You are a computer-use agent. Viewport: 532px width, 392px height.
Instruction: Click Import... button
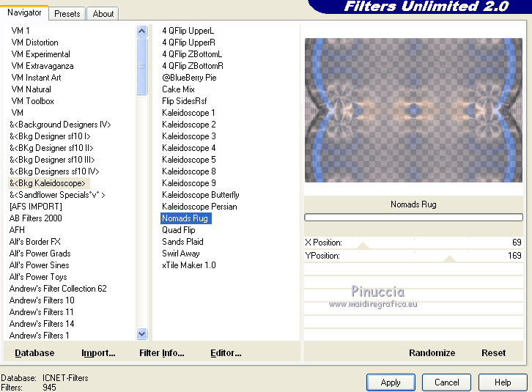pos(98,353)
